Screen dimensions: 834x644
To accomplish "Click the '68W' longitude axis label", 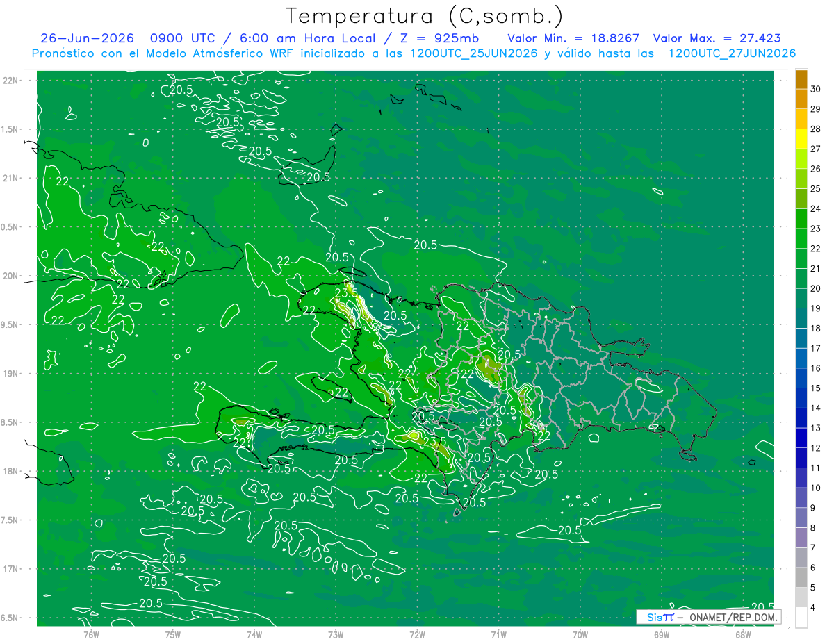I will (743, 634).
